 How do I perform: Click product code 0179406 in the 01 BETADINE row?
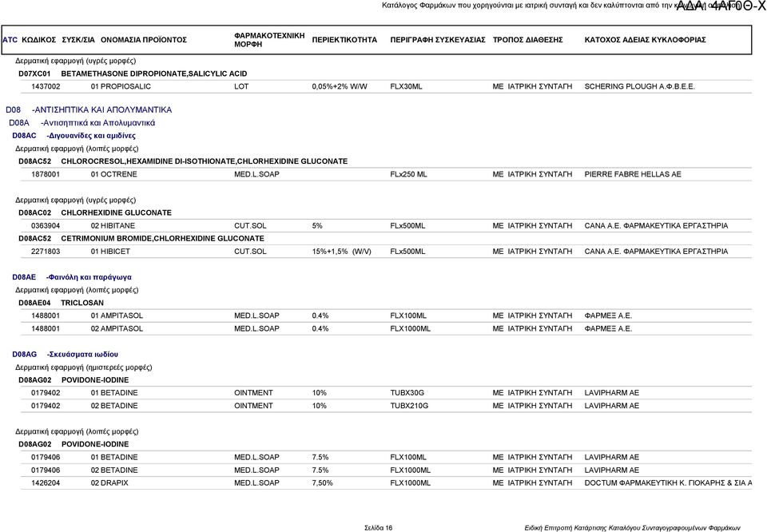(x=46, y=457)
